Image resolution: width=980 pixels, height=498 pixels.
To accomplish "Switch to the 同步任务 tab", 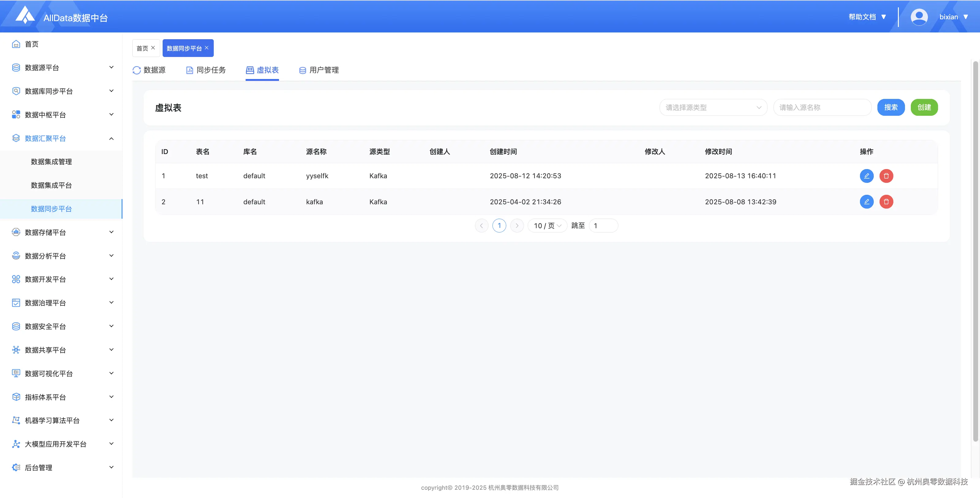I will click(206, 70).
